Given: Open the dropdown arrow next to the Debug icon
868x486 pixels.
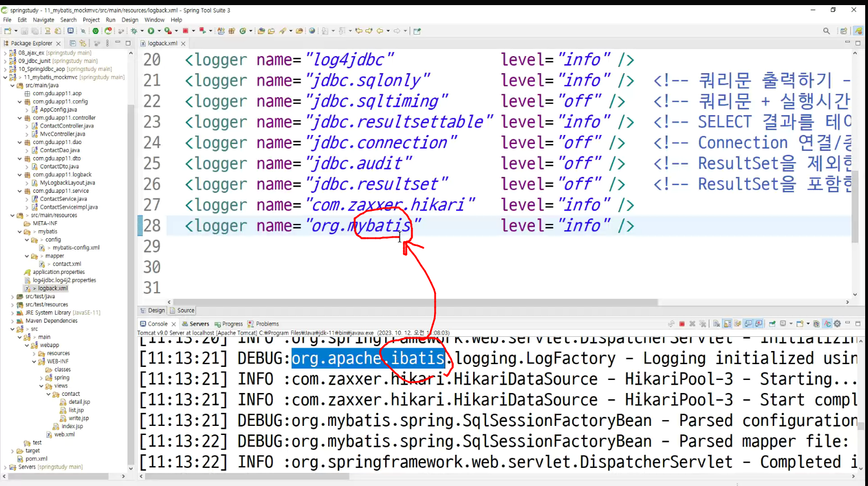Looking at the screenshot, I should [142, 31].
